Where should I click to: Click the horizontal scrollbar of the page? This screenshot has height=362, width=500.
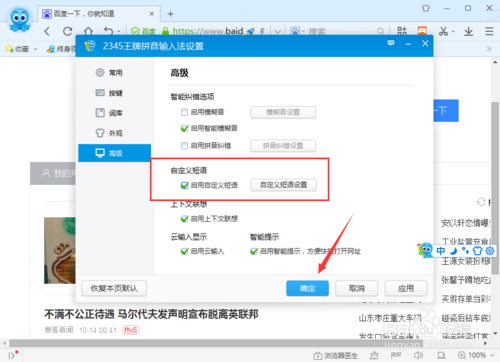pyautogui.click(x=216, y=343)
